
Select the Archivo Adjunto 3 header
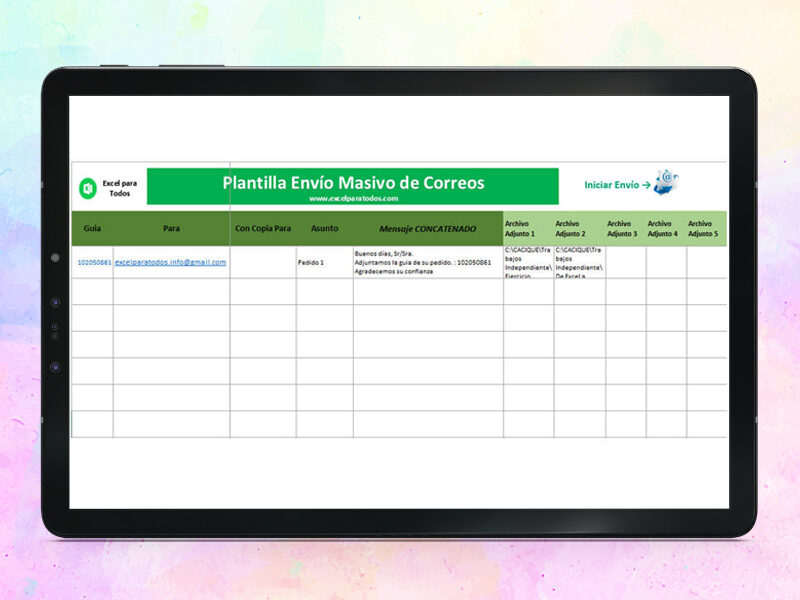[626, 229]
